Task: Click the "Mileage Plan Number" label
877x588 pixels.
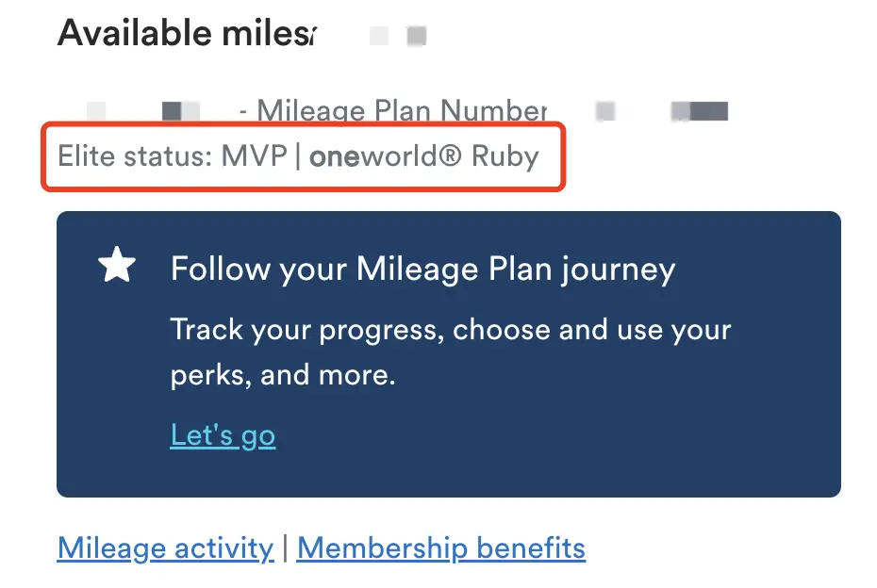Action: [x=402, y=111]
